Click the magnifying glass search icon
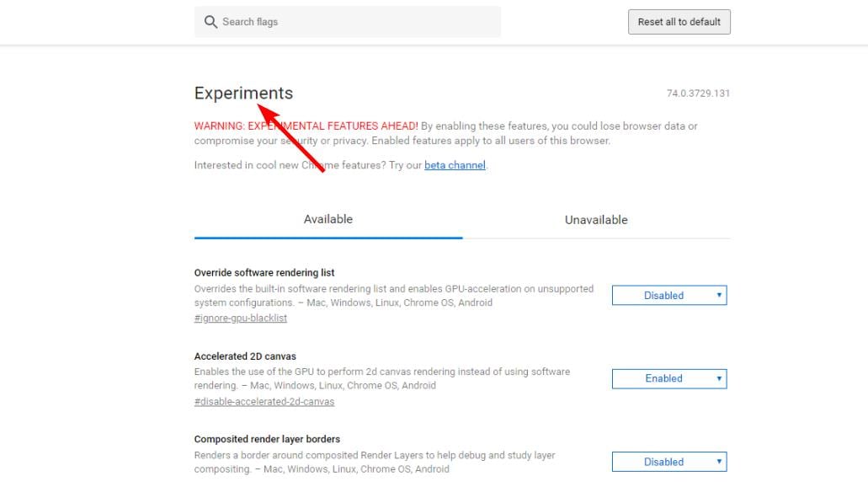868x487 pixels. [x=211, y=22]
